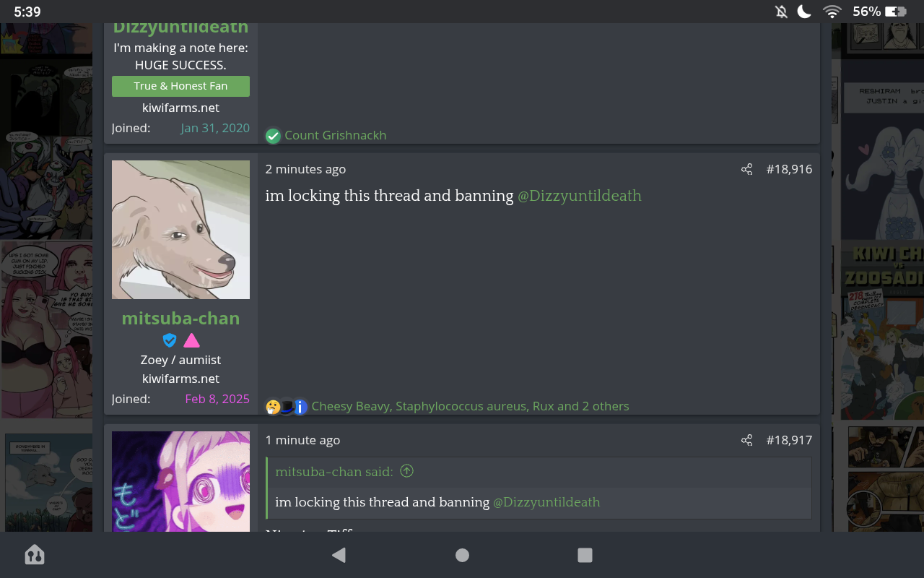
Task: Tap the share icon on post #18,916
Action: (x=746, y=169)
